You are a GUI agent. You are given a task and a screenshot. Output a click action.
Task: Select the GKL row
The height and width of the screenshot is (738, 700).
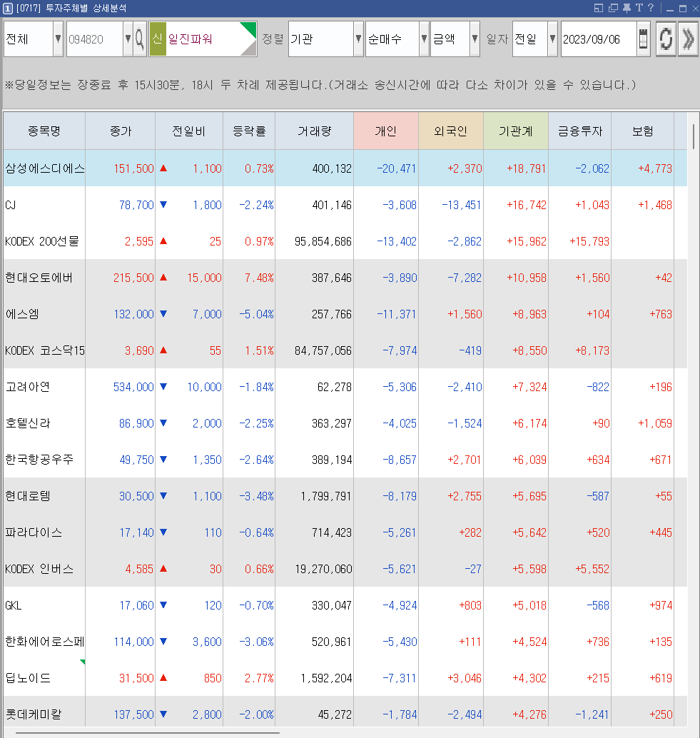pyautogui.click(x=345, y=605)
